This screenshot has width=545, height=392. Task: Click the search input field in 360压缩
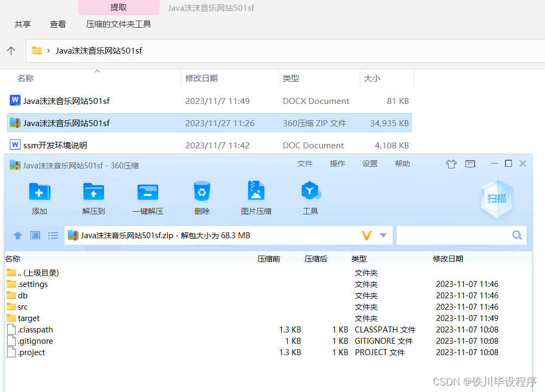click(x=453, y=236)
